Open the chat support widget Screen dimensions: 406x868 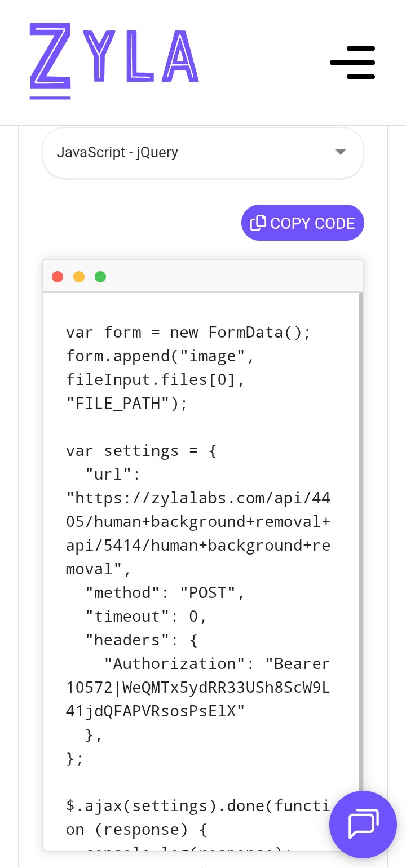(x=363, y=825)
